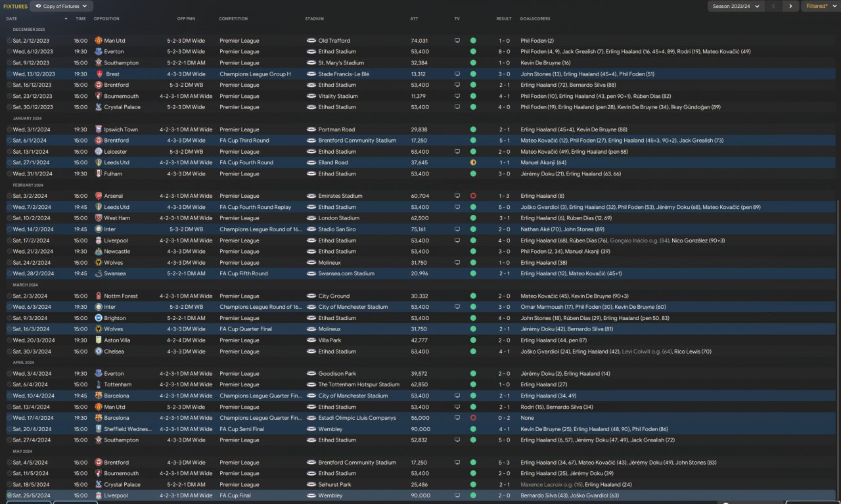Click the green win indicator on Newcastle row
This screenshot has width=841, height=504.
(473, 252)
